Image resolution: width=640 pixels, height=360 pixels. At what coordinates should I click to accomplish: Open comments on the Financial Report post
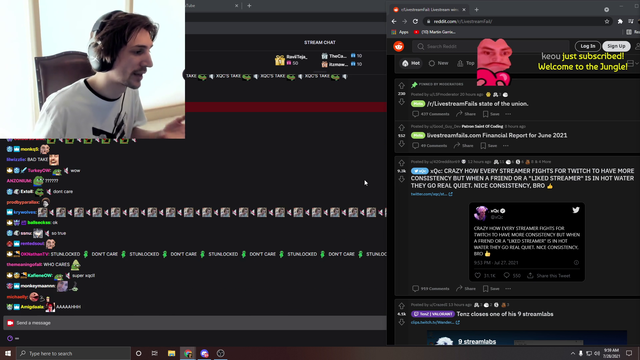[x=429, y=145]
